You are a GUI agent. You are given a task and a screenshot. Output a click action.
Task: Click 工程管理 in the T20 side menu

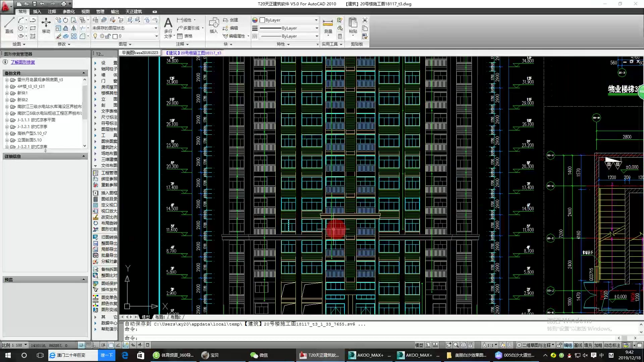pyautogui.click(x=109, y=173)
